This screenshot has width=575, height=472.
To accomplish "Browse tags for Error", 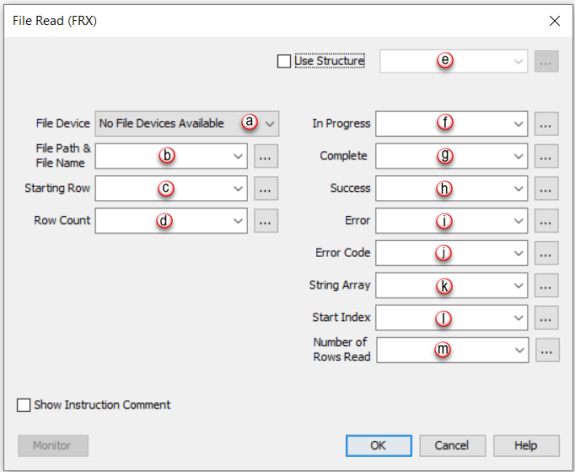I will [546, 221].
